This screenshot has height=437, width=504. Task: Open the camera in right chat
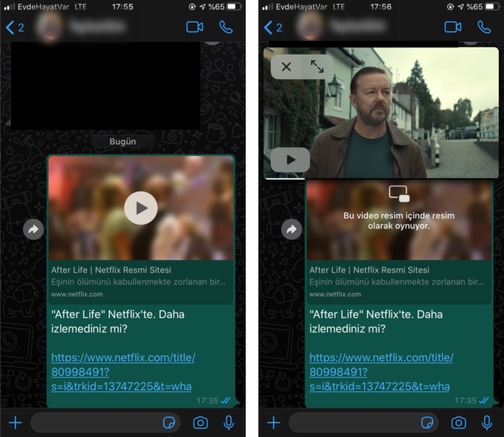tap(458, 422)
